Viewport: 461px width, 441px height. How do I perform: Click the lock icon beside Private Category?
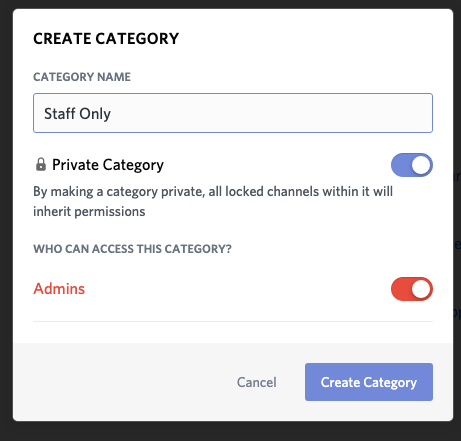click(41, 165)
